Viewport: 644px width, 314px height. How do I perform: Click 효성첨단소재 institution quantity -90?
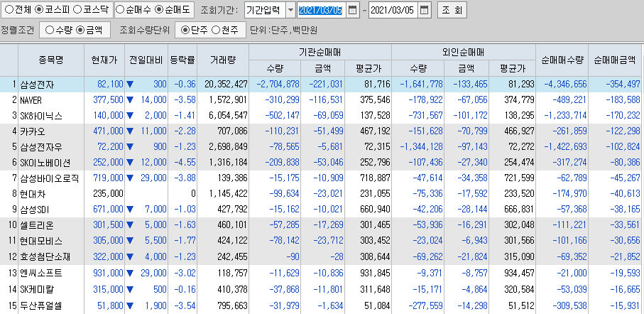pos(292,257)
